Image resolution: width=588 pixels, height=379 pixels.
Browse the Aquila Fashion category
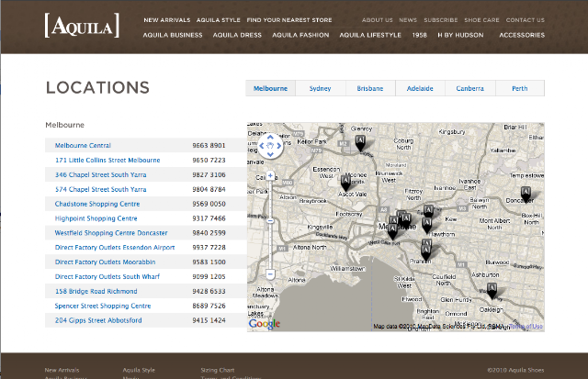point(300,35)
